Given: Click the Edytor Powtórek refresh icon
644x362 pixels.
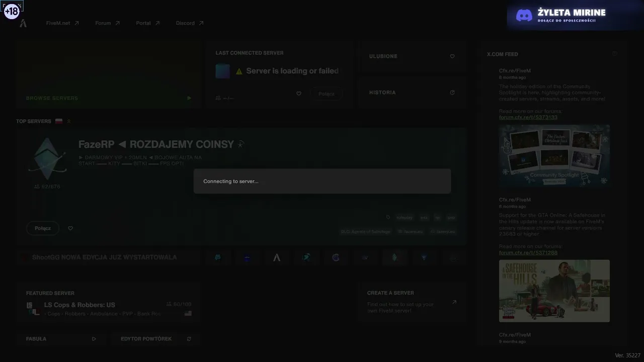Looking at the screenshot, I should coord(189,339).
